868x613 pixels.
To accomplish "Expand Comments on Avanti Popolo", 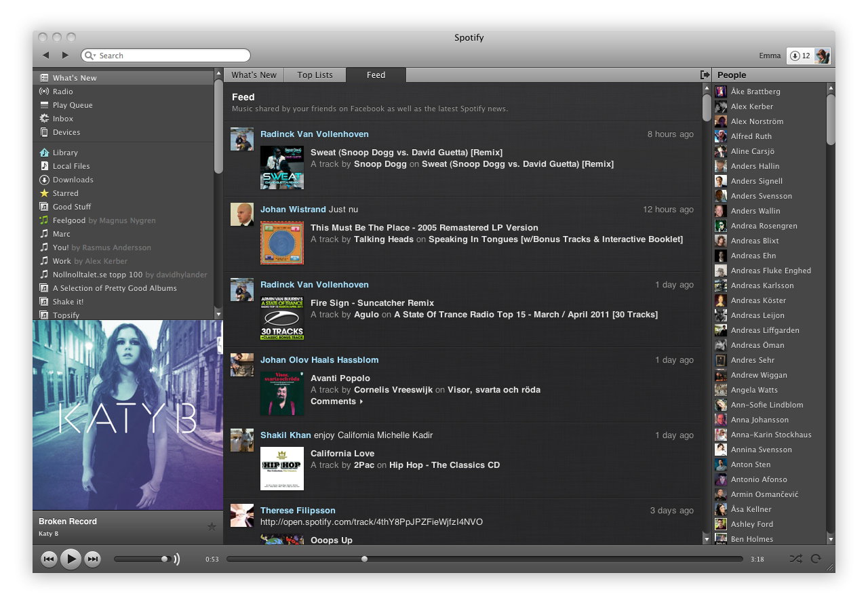I will point(337,401).
